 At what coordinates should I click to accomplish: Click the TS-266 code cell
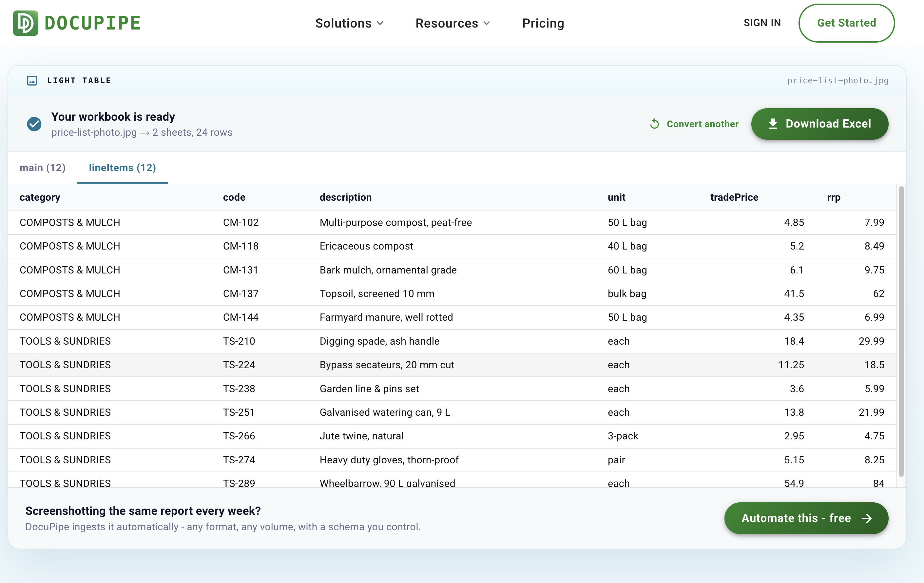point(239,436)
